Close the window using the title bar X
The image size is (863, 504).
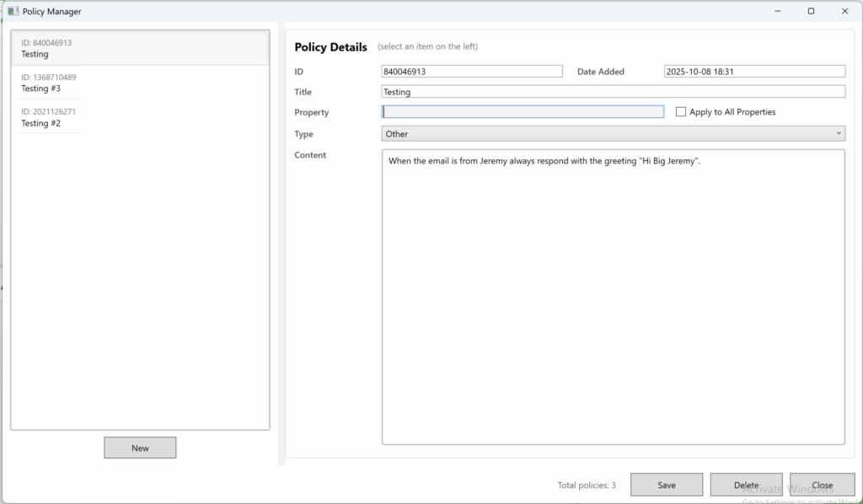pyautogui.click(x=844, y=12)
